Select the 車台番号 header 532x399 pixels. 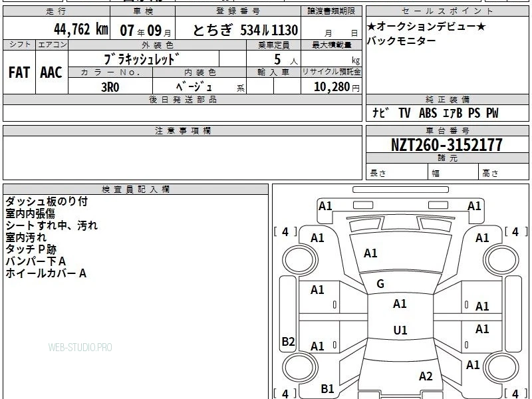[447, 130]
